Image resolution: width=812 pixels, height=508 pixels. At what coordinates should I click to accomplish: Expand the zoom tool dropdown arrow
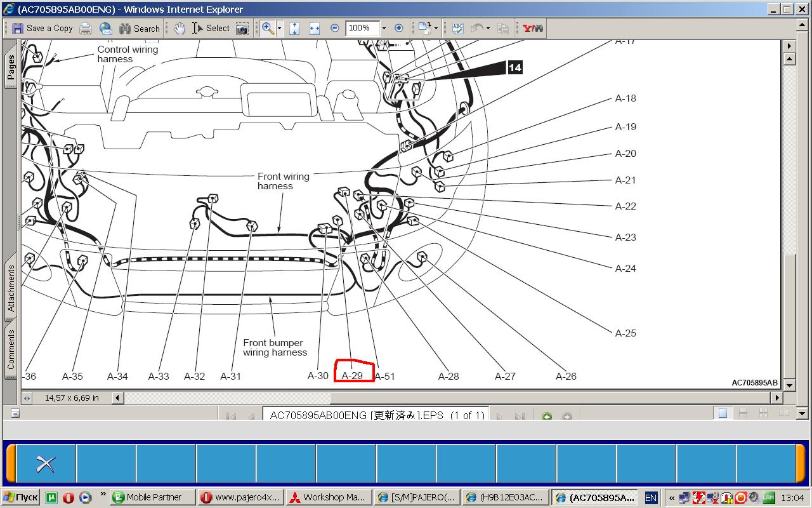click(x=280, y=28)
